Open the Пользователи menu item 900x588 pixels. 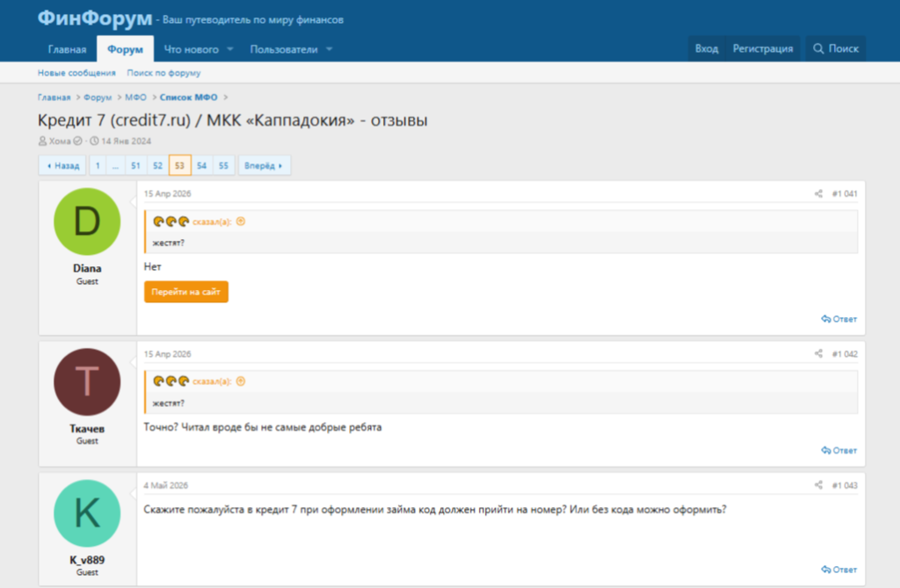click(x=284, y=49)
